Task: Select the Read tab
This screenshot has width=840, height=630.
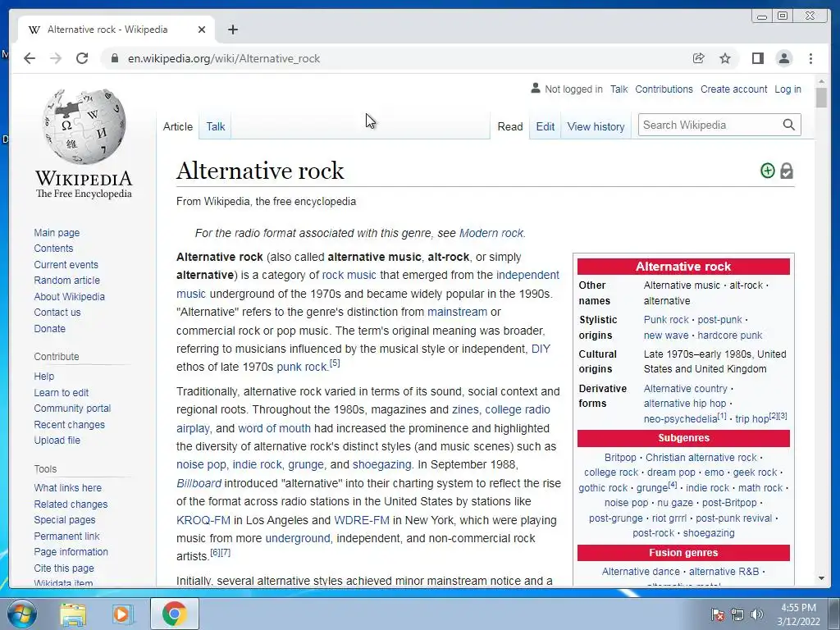Action: 510,126
